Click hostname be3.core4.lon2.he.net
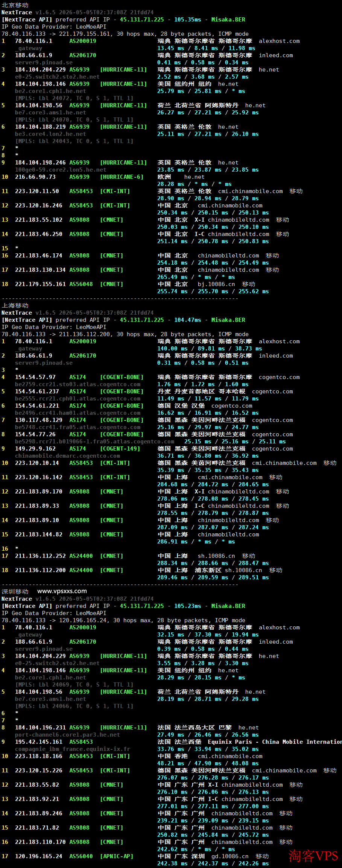 tap(50, 134)
